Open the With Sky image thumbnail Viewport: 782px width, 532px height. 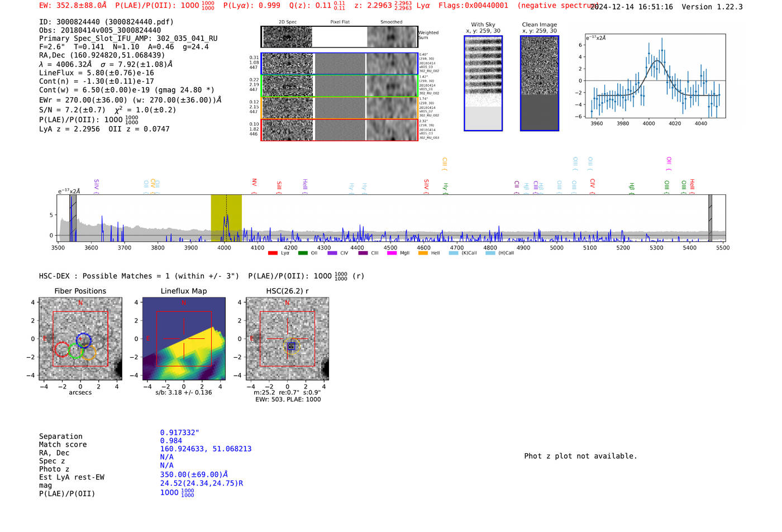tap(483, 83)
